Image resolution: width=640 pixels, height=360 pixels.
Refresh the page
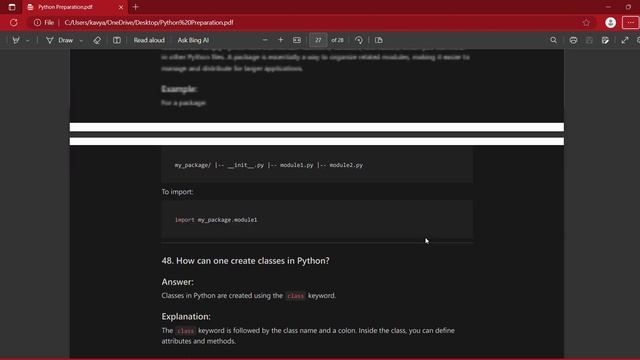click(13, 23)
